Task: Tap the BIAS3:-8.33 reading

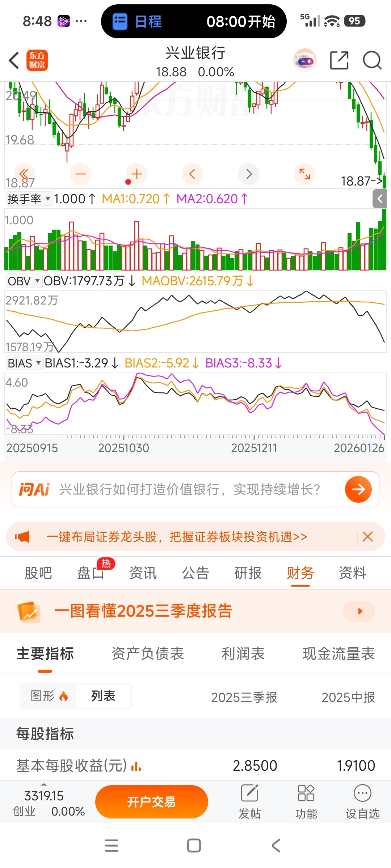Action: [x=244, y=363]
